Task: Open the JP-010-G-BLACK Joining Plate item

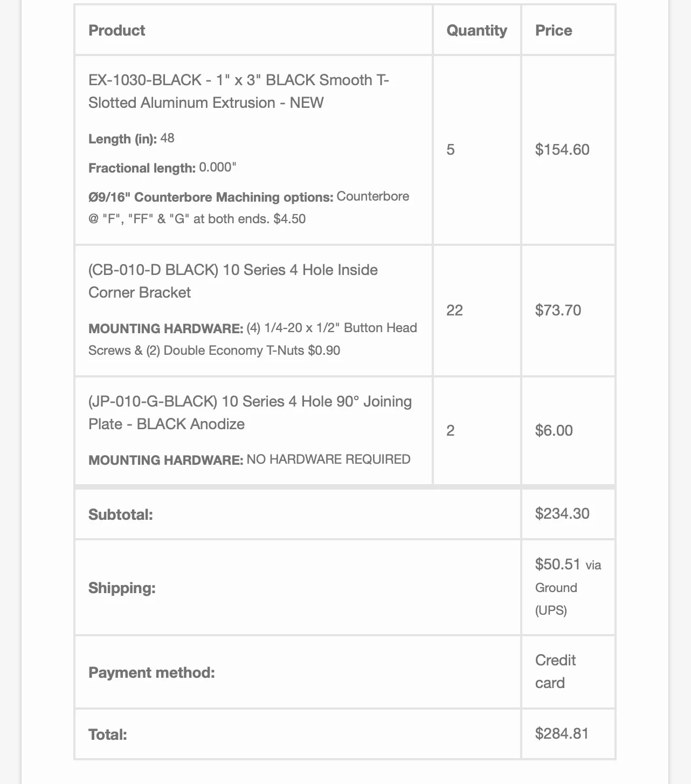Action: (x=250, y=412)
